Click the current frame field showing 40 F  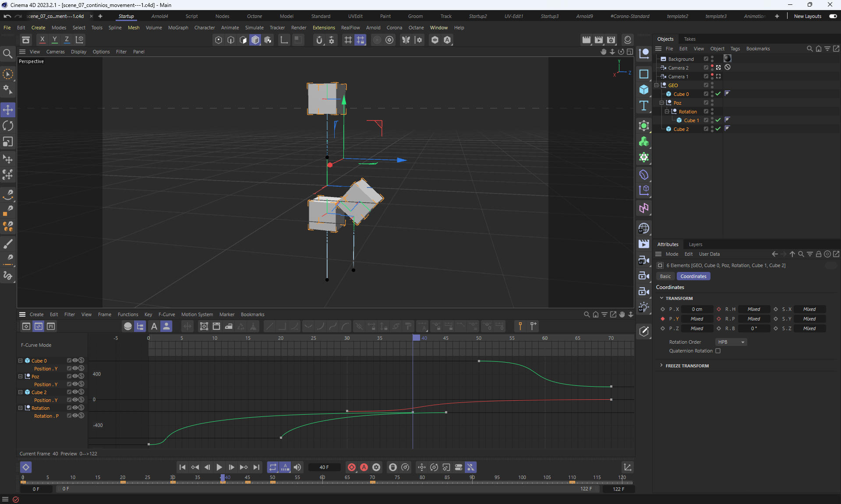(324, 467)
